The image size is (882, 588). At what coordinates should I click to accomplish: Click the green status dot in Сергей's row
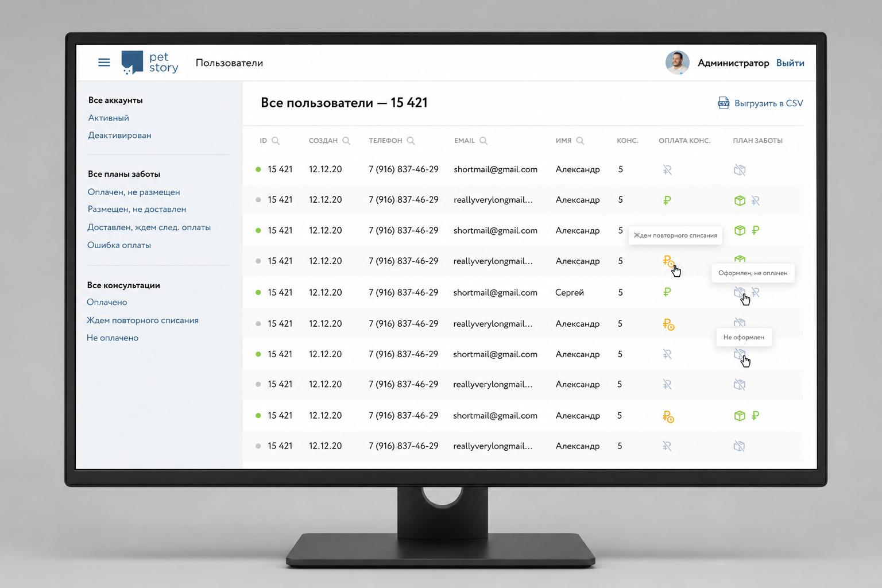[258, 292]
